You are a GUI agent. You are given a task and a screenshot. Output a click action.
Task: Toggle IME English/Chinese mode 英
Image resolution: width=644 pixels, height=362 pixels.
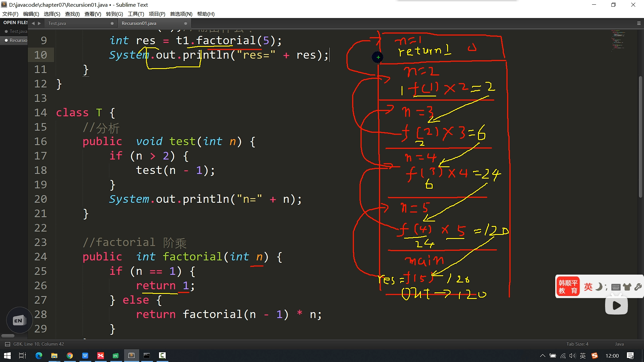[588, 287]
